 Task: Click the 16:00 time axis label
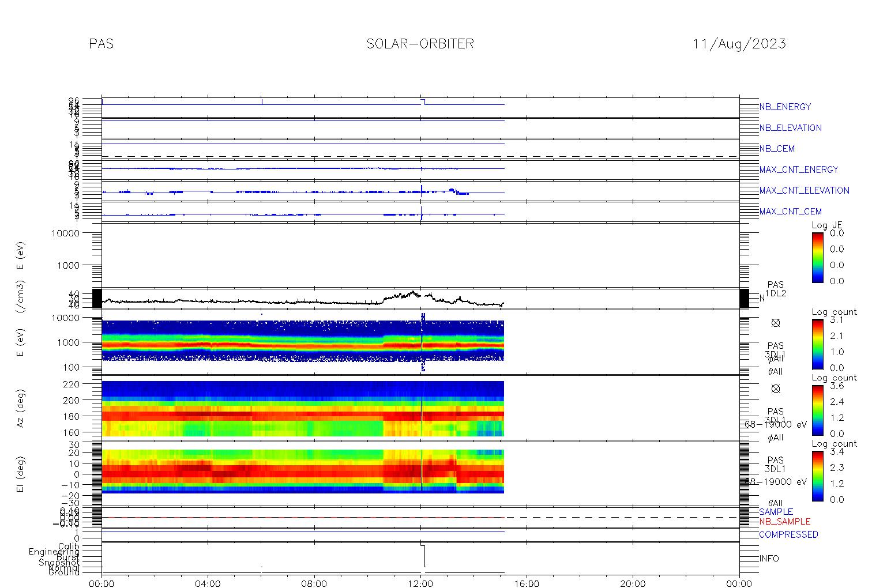coord(527,583)
